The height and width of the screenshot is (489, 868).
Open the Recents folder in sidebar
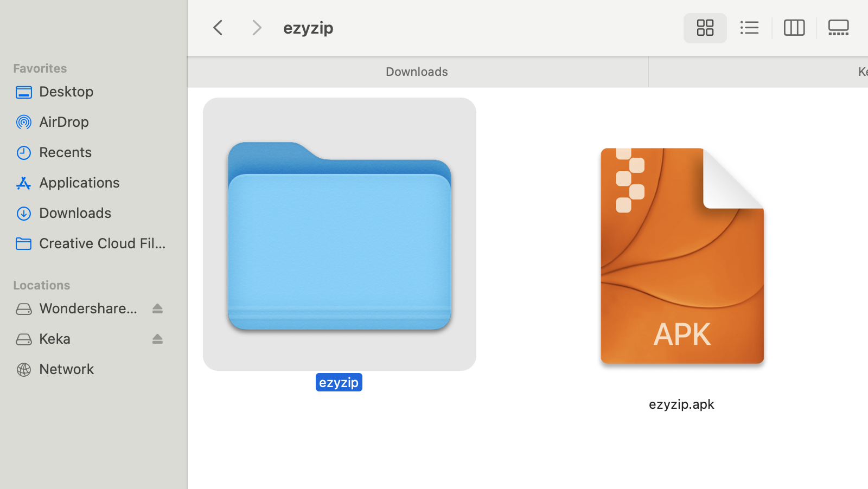point(65,152)
